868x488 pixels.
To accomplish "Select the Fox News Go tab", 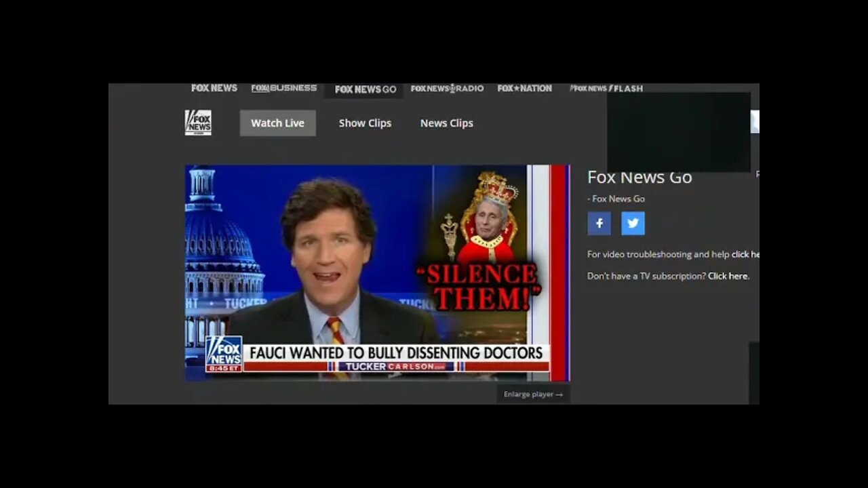I will tap(364, 89).
